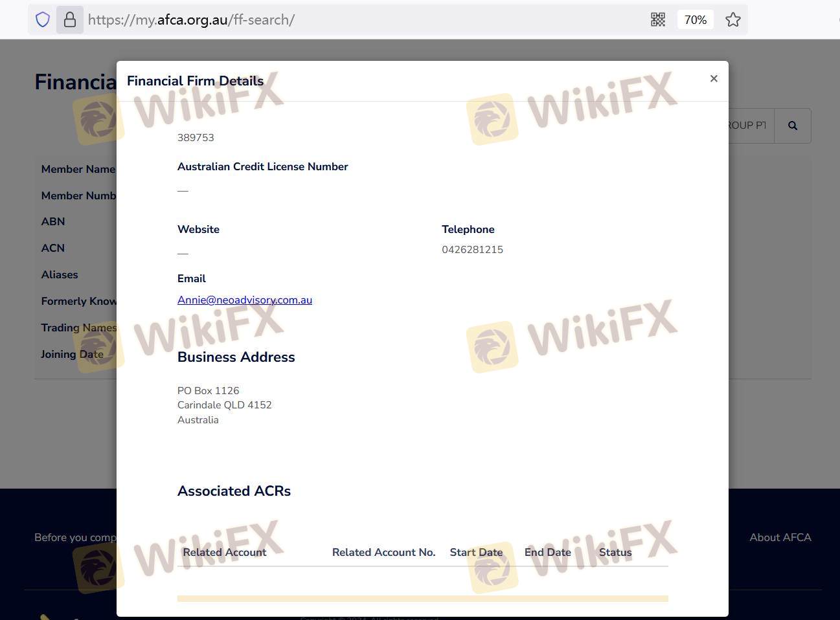Screen dimensions: 840x620
Task: Close the Financial Firm Details dialog
Action: [x=714, y=78]
